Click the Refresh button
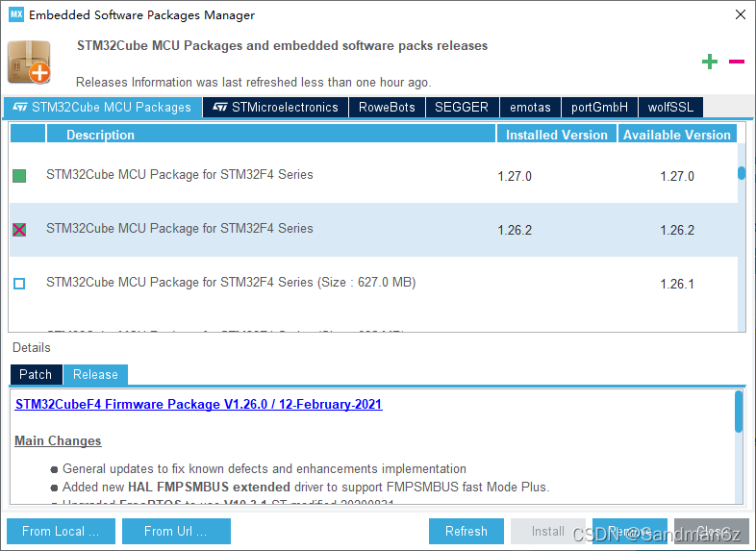The image size is (756, 551). click(x=466, y=531)
